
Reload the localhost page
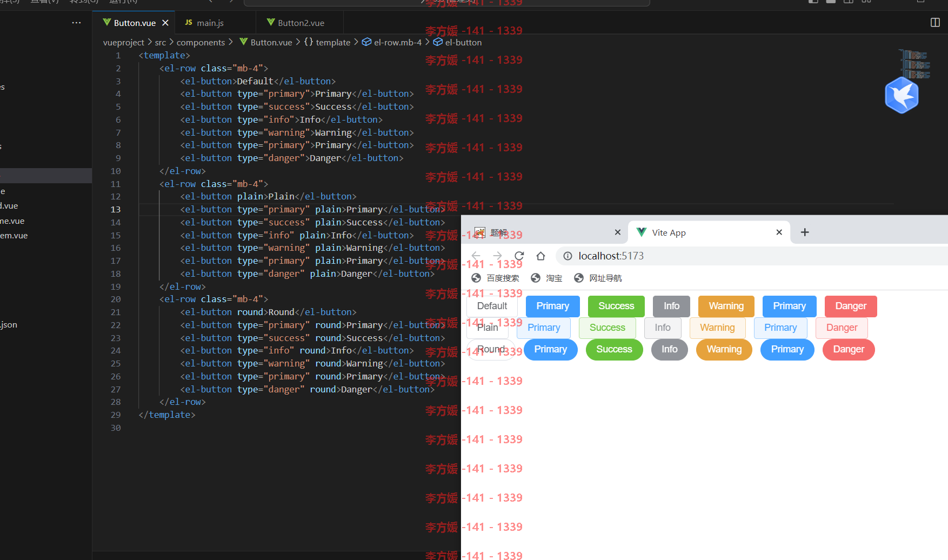[519, 256]
